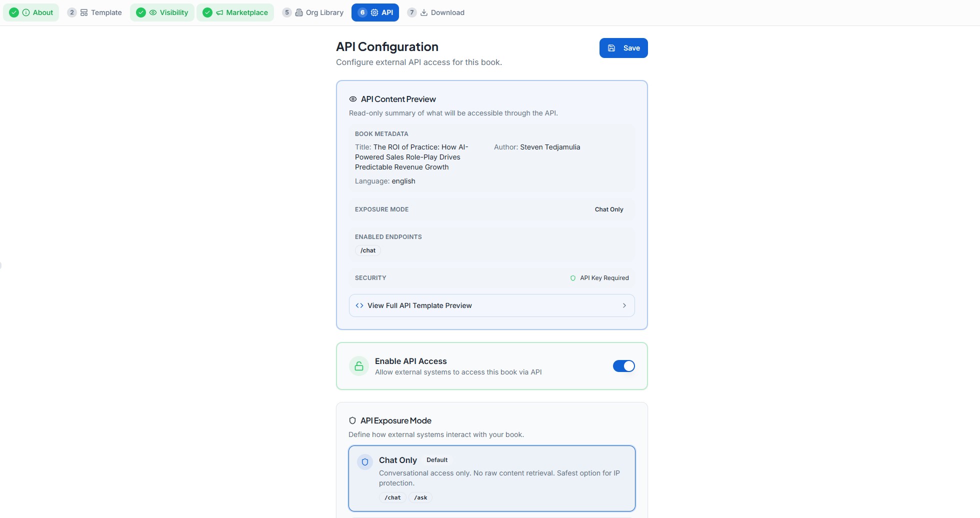Open the About step tab
The width and height of the screenshot is (980, 518).
(x=31, y=12)
